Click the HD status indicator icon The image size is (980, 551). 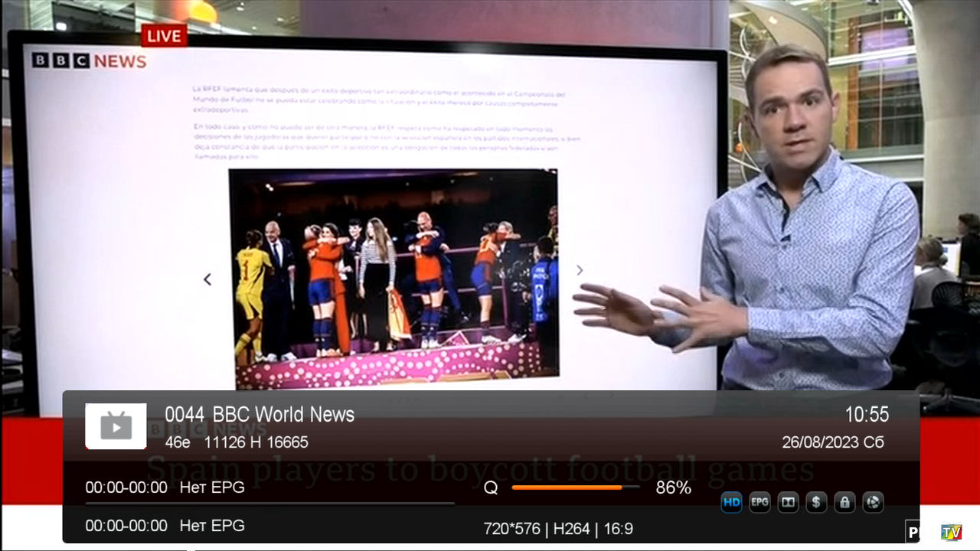[x=731, y=503]
